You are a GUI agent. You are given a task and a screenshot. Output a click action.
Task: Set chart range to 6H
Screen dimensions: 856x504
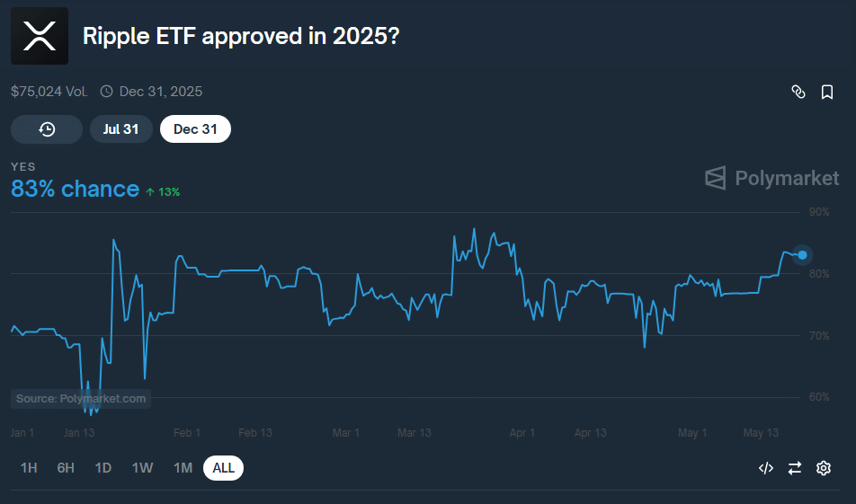(x=66, y=468)
